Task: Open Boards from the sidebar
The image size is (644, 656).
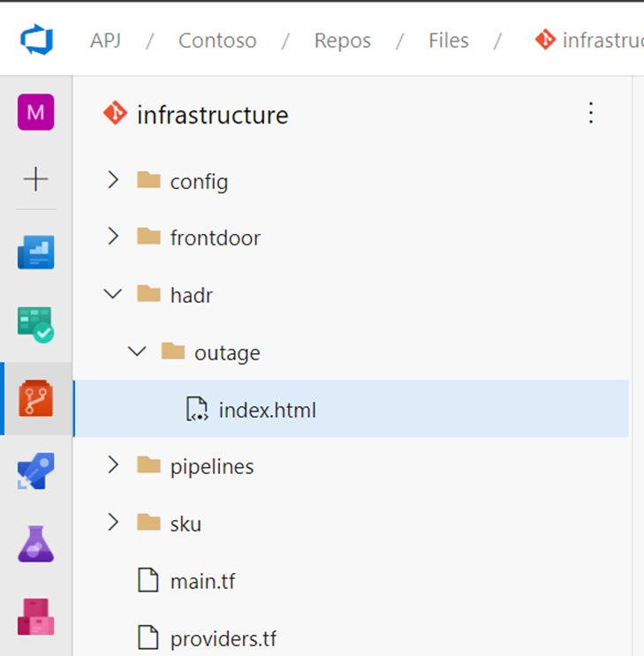Action: tap(36, 325)
